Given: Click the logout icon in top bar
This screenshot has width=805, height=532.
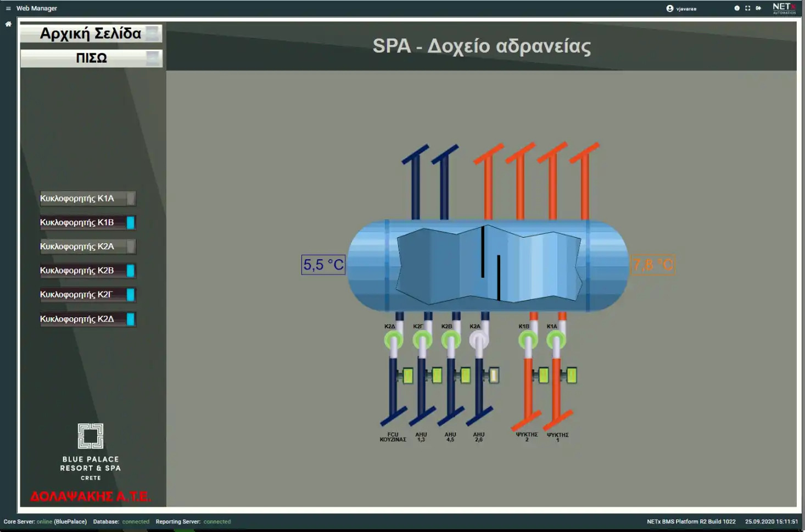Looking at the screenshot, I should pos(758,8).
